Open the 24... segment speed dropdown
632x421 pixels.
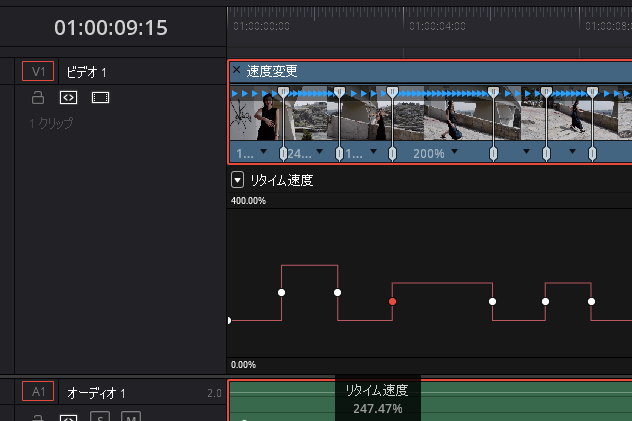point(320,151)
